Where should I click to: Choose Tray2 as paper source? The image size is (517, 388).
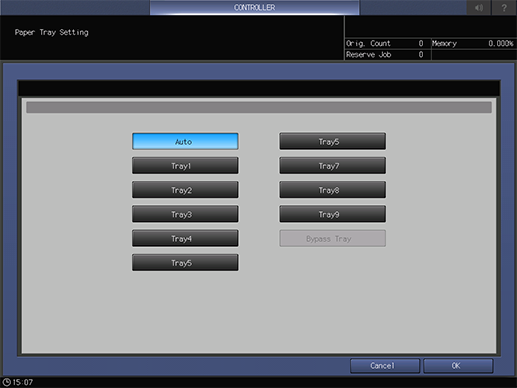[185, 190]
